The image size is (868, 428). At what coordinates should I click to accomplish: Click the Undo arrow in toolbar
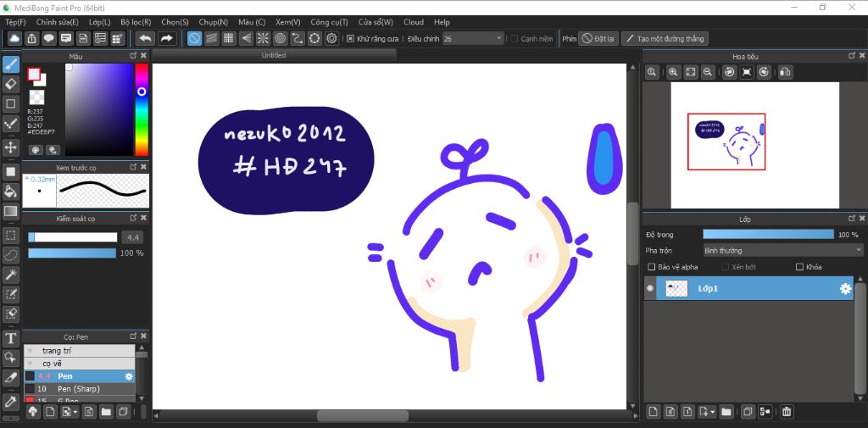(145, 39)
